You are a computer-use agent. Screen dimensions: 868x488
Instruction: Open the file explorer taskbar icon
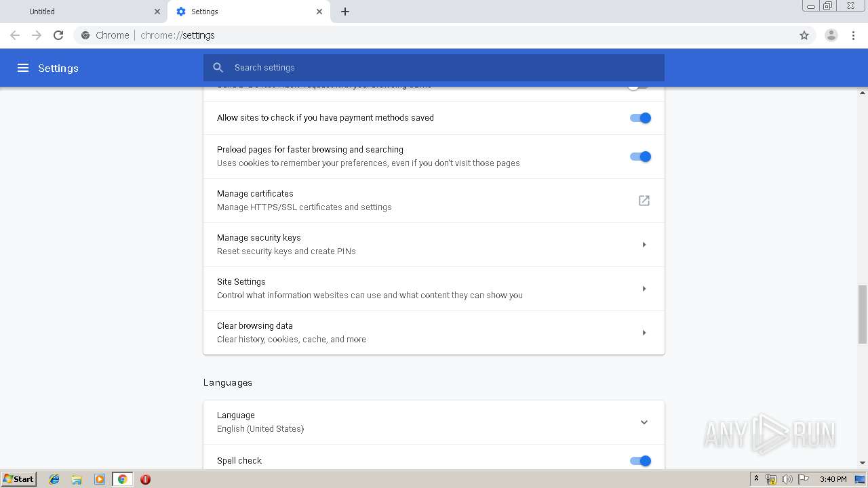click(77, 479)
